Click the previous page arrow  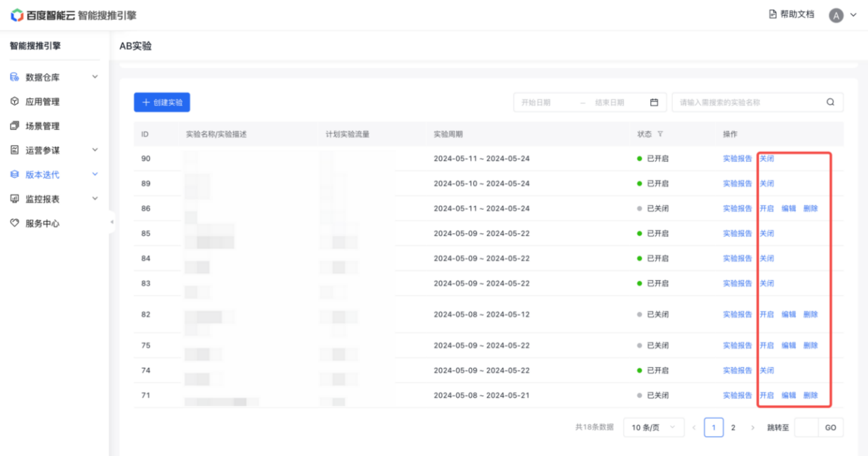click(x=694, y=427)
